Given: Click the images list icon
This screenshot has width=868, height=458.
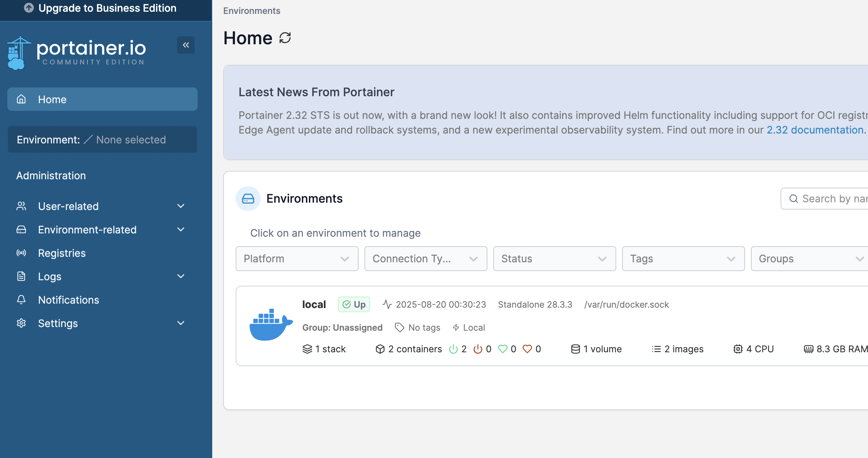Looking at the screenshot, I should [656, 349].
